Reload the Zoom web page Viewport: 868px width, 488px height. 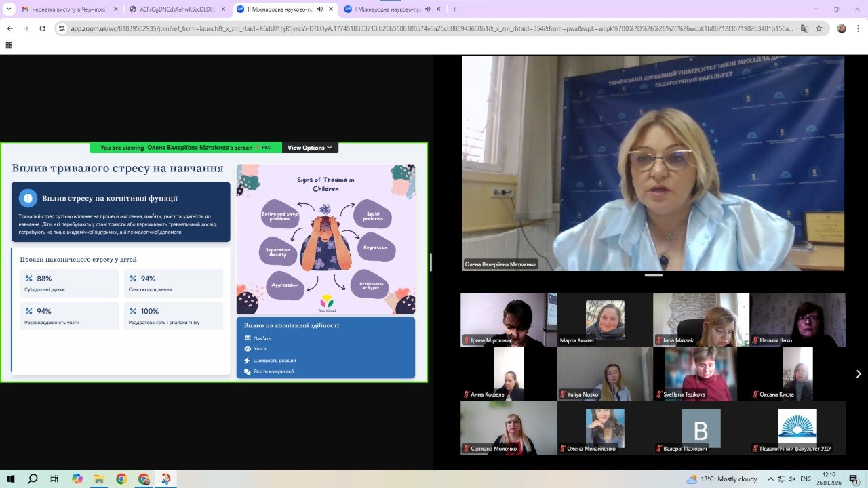click(x=43, y=28)
